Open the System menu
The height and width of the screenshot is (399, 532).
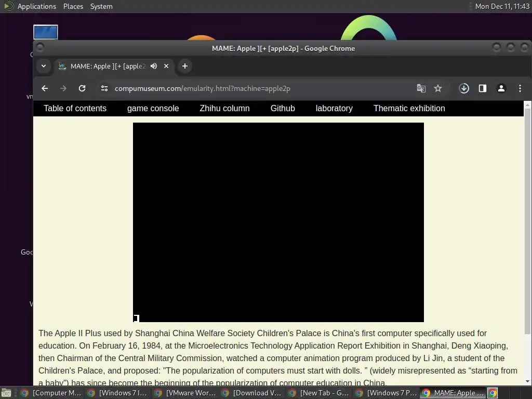pos(101,6)
